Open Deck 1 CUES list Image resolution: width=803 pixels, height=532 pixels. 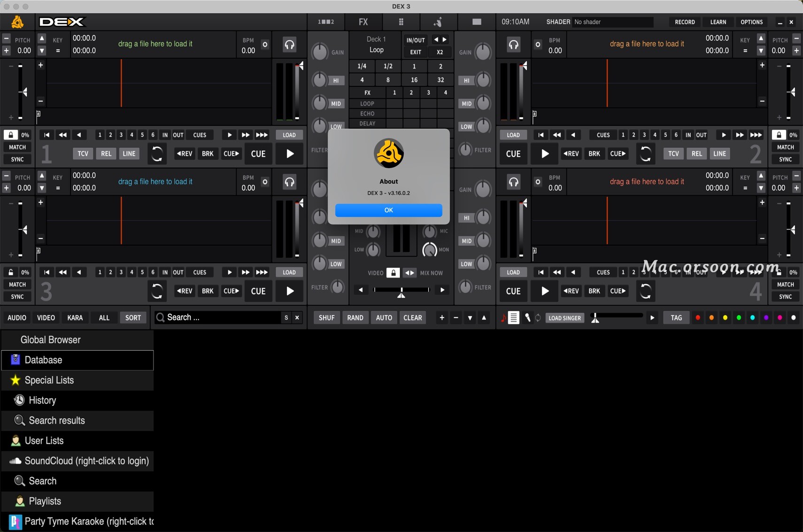tap(200, 135)
